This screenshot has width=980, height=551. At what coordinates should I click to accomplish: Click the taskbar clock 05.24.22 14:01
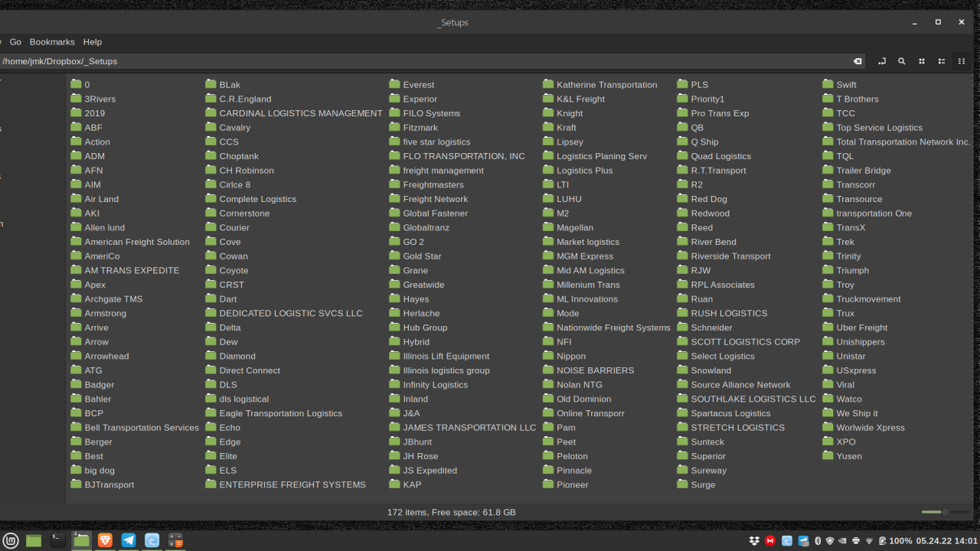click(947, 541)
